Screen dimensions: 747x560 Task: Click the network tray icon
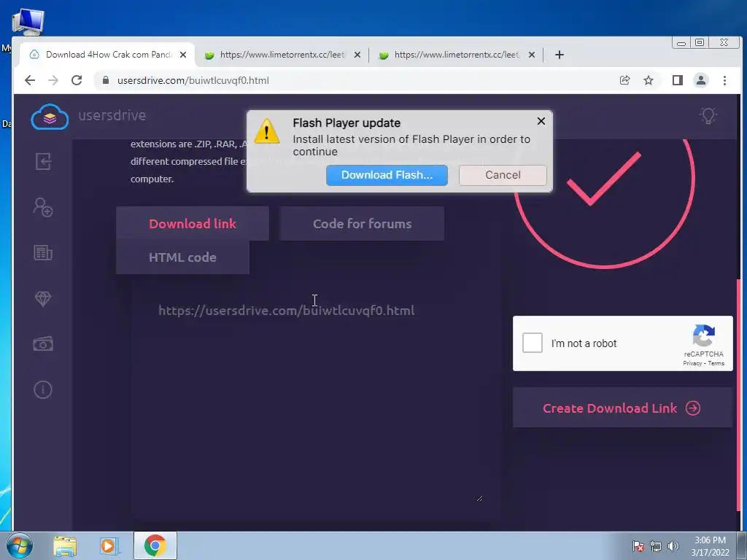coord(656,546)
